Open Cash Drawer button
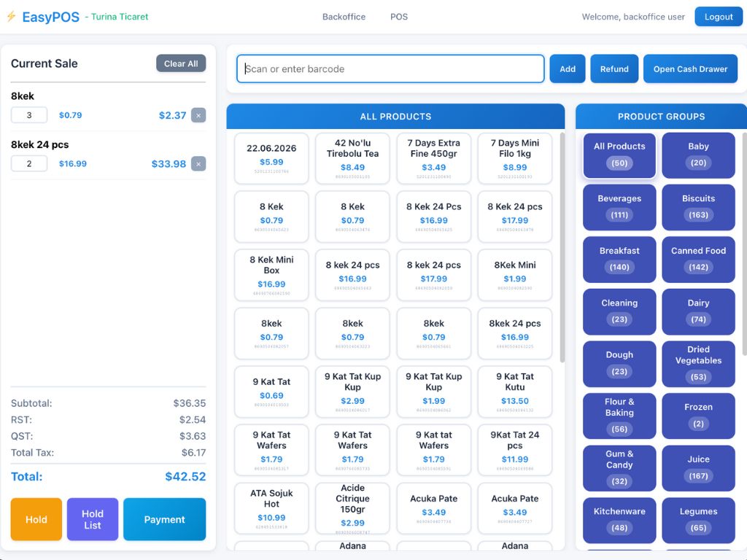Viewport: 747px width, 560px height. pyautogui.click(x=690, y=69)
